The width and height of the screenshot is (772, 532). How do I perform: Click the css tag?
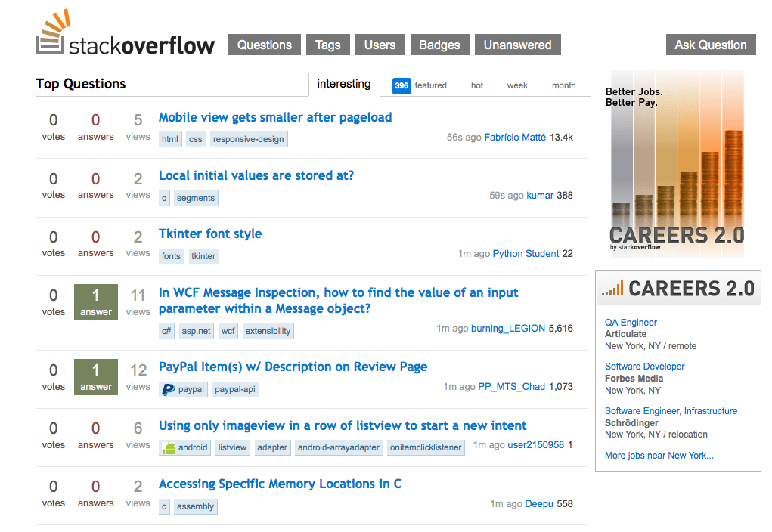pyautogui.click(x=196, y=139)
